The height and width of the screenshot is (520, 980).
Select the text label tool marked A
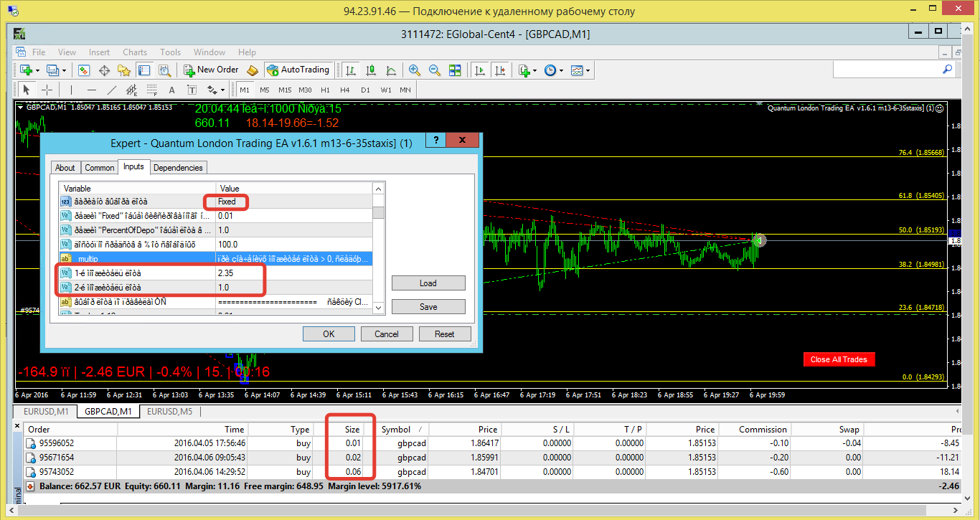point(171,90)
